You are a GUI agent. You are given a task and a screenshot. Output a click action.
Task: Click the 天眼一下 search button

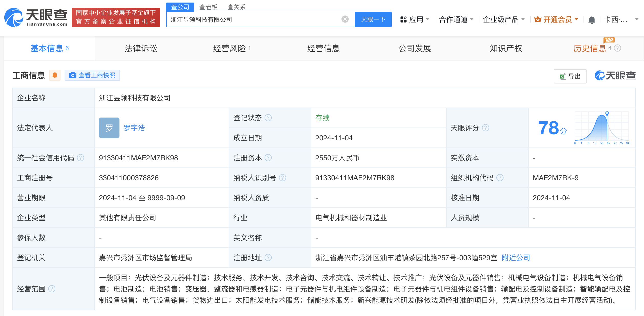[373, 19]
